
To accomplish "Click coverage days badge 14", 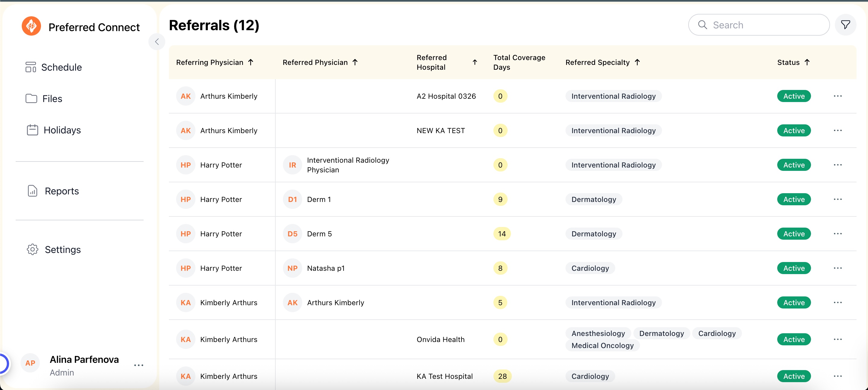I will coord(502,234).
